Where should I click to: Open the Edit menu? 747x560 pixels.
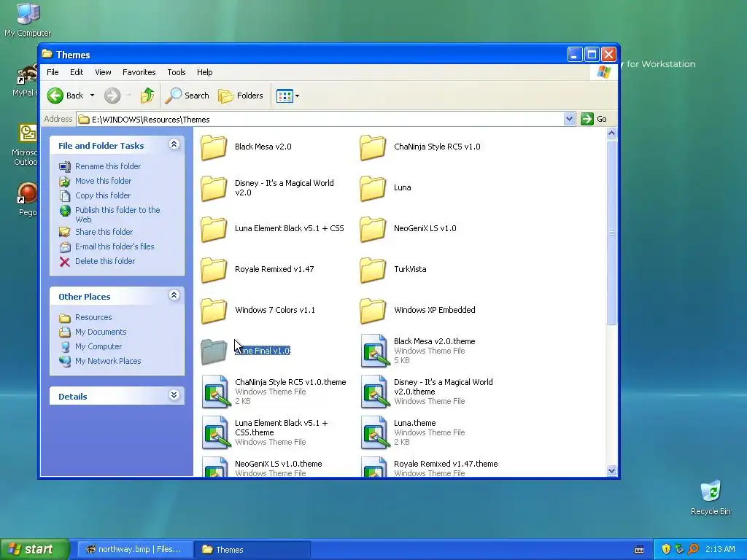pos(77,72)
